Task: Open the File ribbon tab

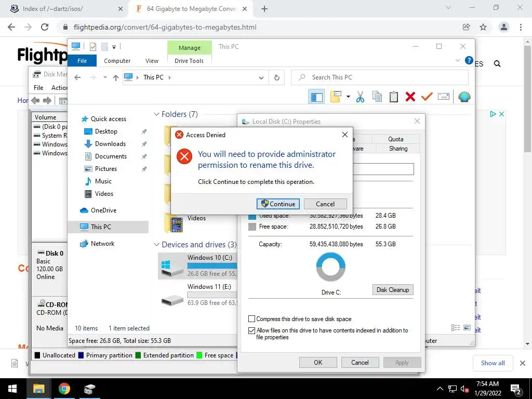Action: point(82,61)
